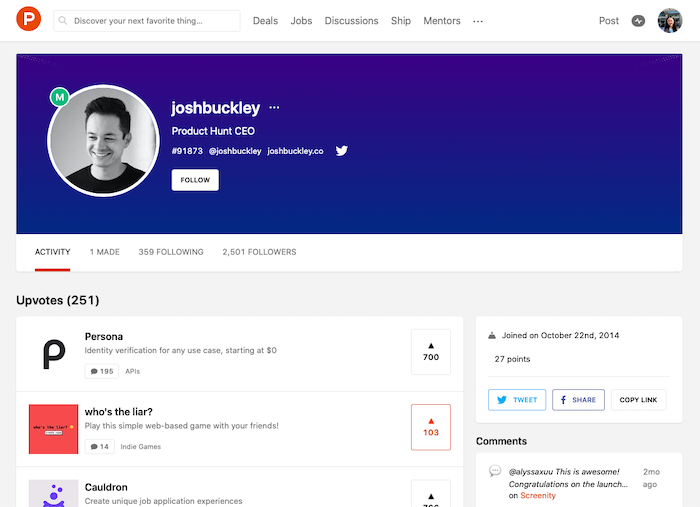Click the green Maker badge

coord(60,97)
